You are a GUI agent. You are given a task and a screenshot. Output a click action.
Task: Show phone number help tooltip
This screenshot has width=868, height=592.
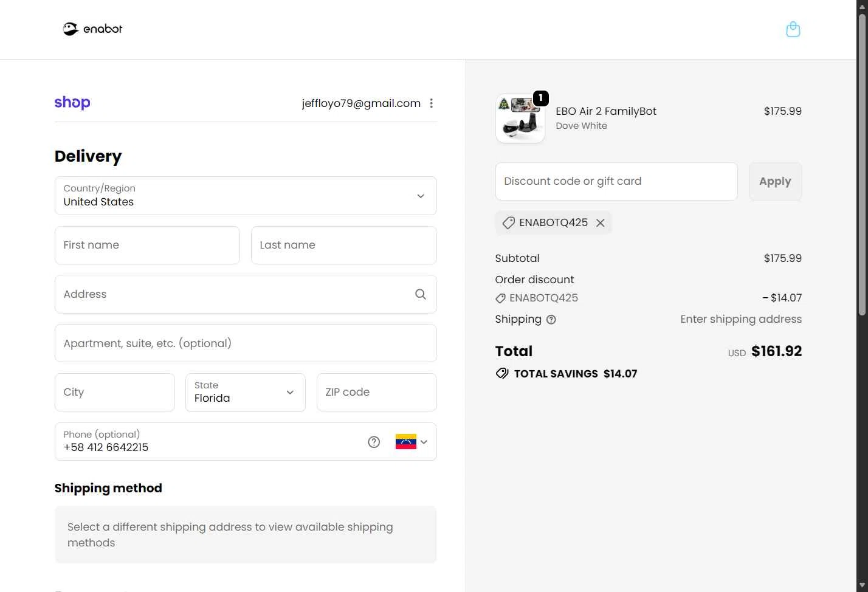click(374, 442)
